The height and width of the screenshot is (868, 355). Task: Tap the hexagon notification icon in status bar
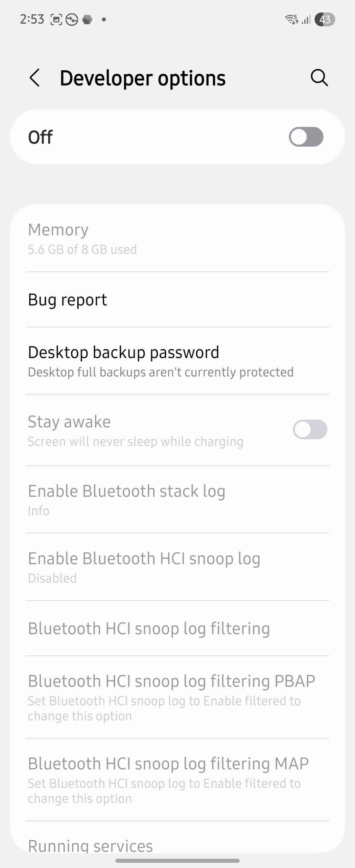tap(87, 20)
